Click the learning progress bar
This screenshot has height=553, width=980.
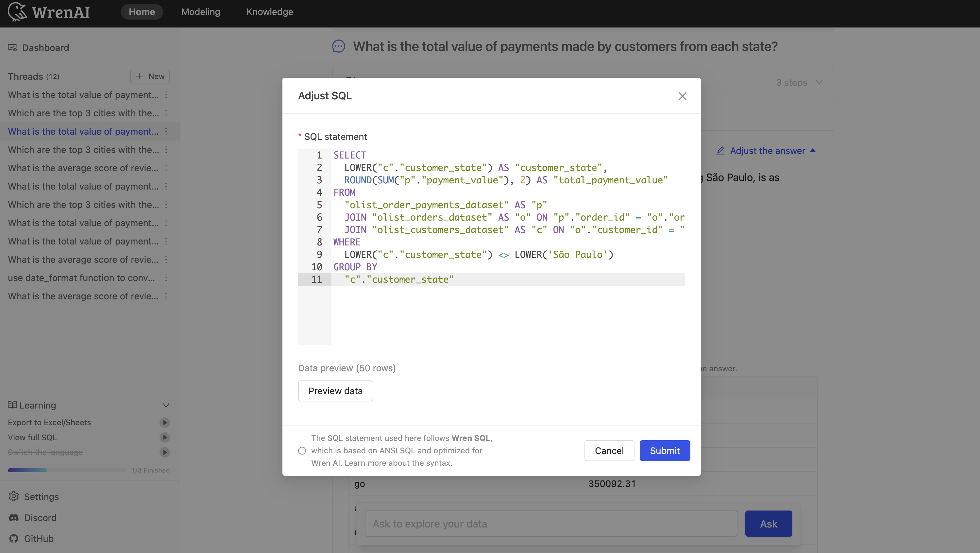point(66,470)
